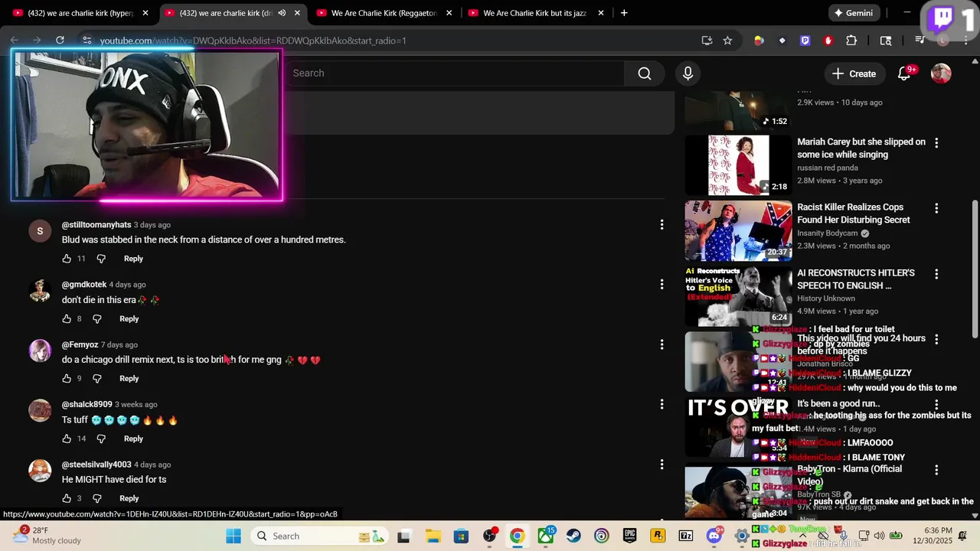Open Discord from the taskbar
This screenshot has width=980, height=551.
point(714,536)
